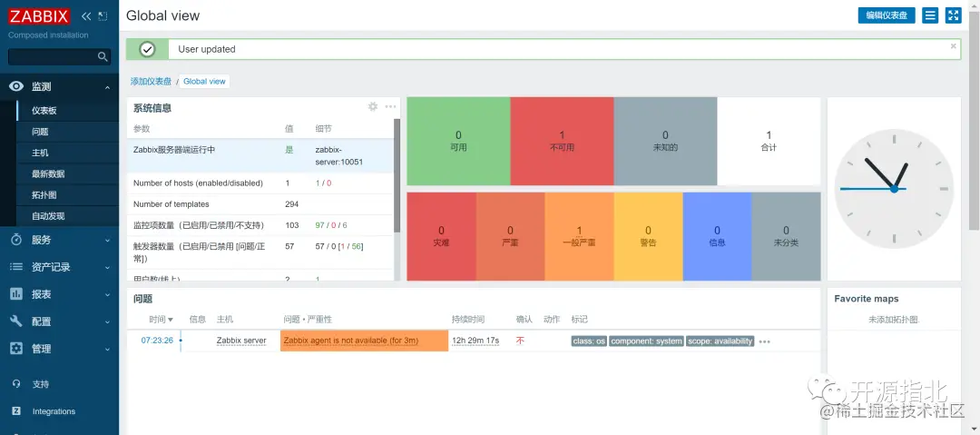This screenshot has width=980, height=435.
Task: Open 仪表板 in the sidebar
Action: pos(44,110)
